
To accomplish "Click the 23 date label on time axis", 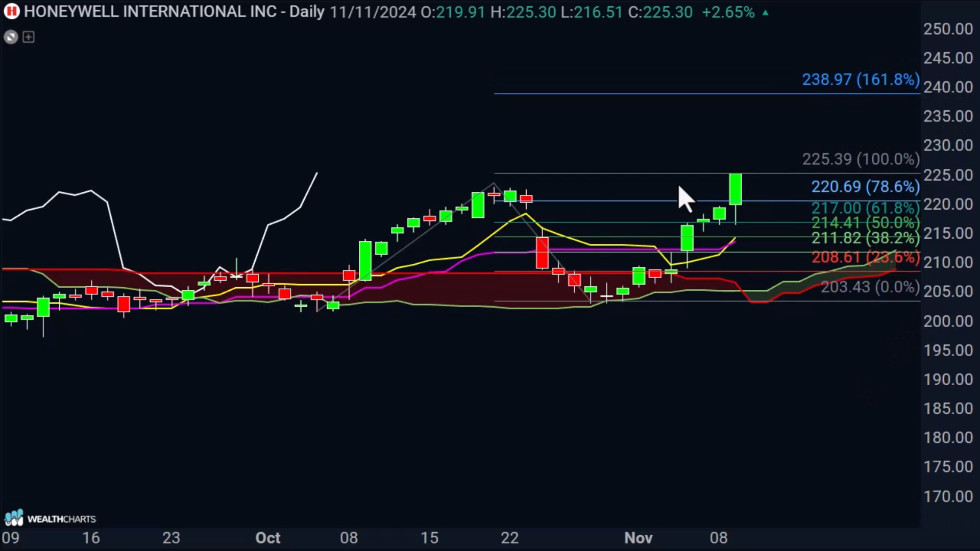I will tap(171, 538).
